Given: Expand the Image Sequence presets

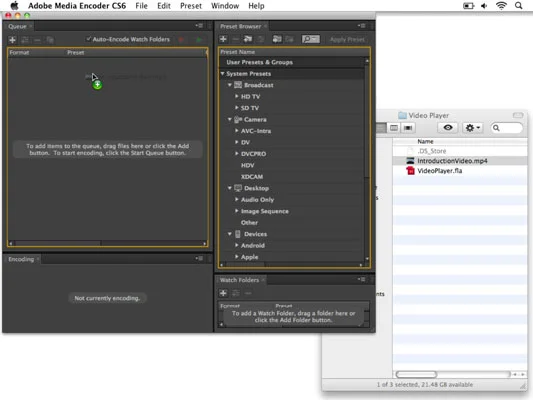Looking at the screenshot, I should 237,211.
